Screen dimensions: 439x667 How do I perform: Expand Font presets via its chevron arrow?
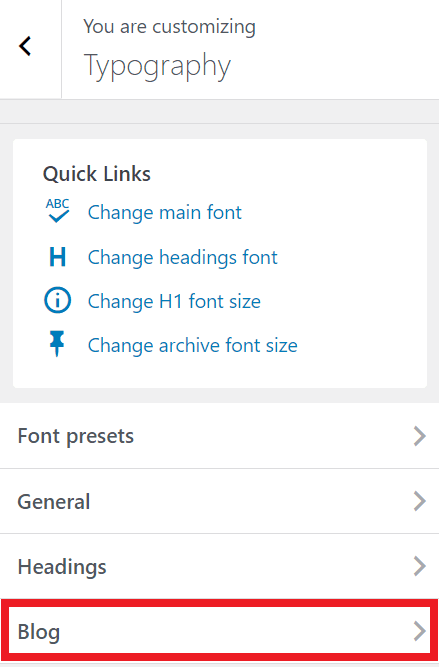[x=419, y=436]
